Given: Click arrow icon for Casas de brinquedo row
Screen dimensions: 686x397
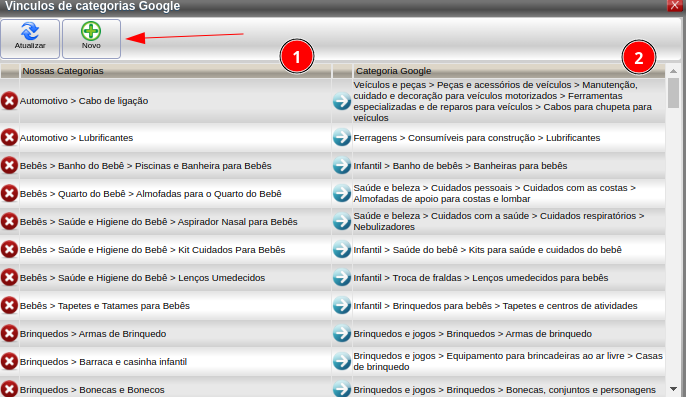Looking at the screenshot, I should 342,362.
